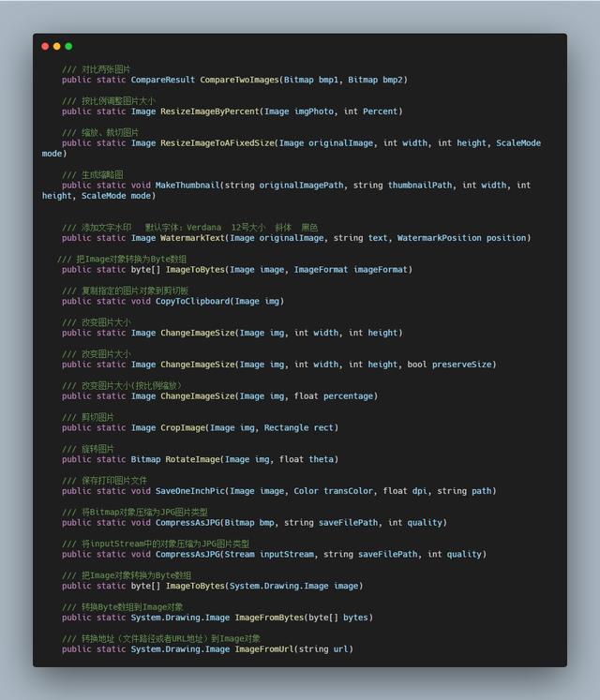Click the MakeThumbnail method name

187,186
